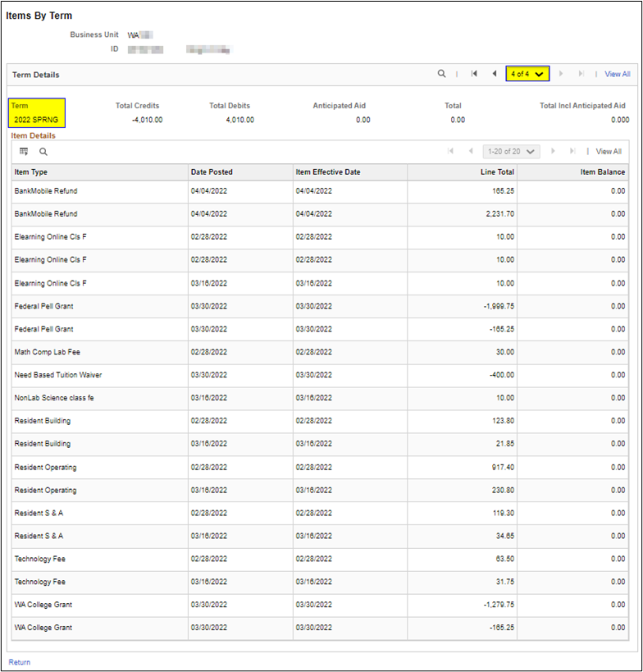Open grid personalize icon under Item Details
The image size is (643, 672).
tap(24, 152)
